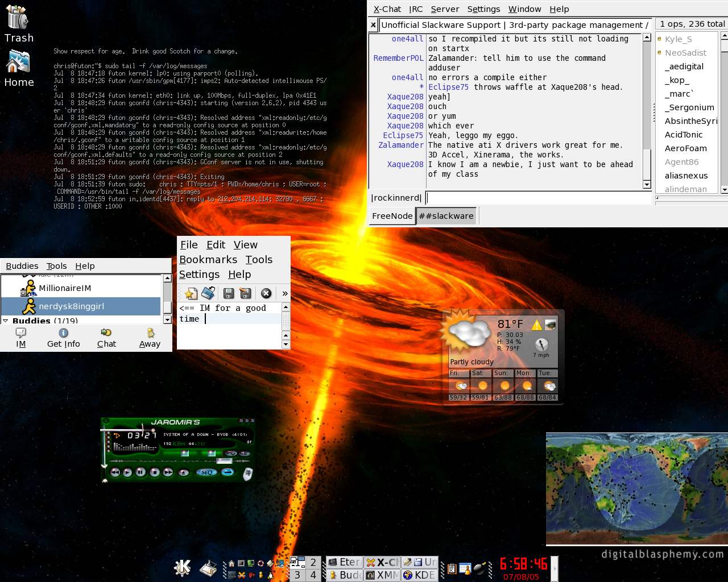Switch to virtual desktop 2 in pager

313,562
